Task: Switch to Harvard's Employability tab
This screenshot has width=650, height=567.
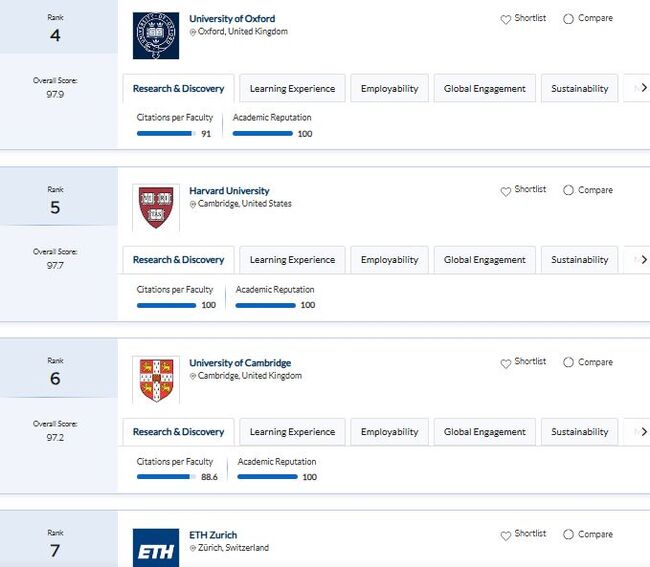Action: coord(390,260)
